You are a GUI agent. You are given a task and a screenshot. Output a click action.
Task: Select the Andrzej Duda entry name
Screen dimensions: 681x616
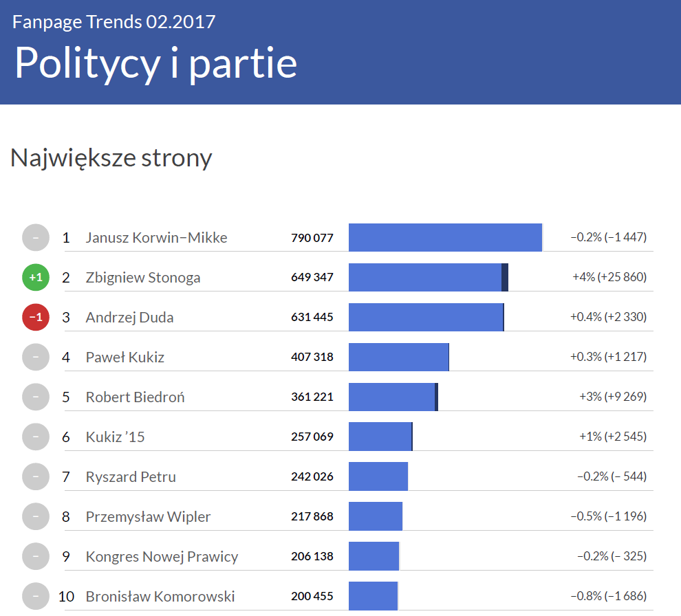(x=129, y=318)
